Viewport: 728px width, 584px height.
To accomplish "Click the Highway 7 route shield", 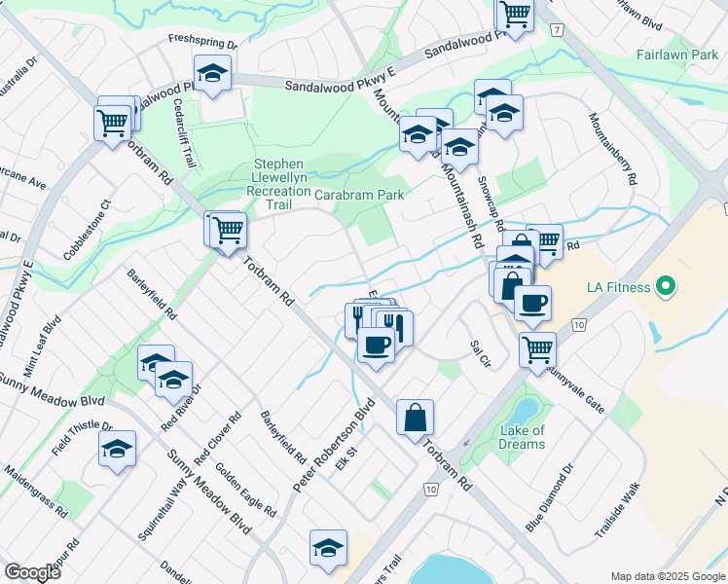I will pyautogui.click(x=557, y=30).
